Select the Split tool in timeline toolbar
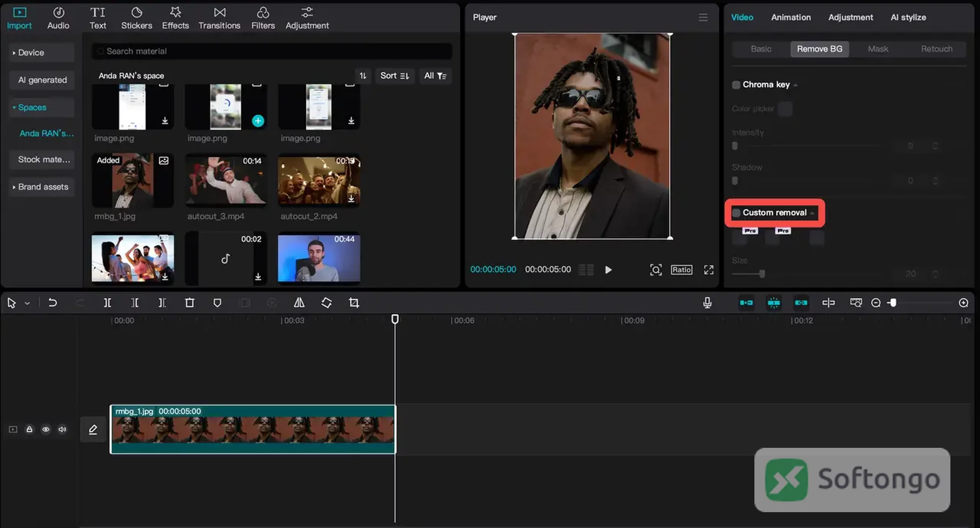Image resolution: width=980 pixels, height=528 pixels. 107,303
